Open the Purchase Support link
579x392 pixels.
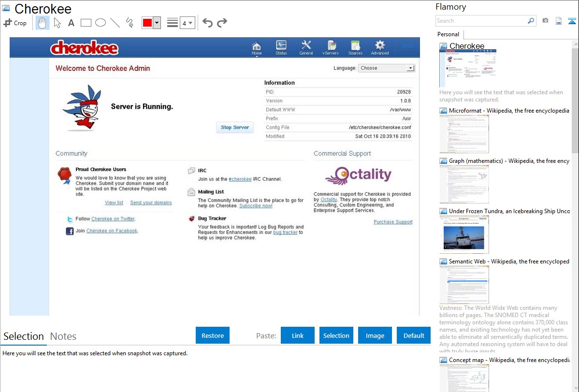[393, 222]
